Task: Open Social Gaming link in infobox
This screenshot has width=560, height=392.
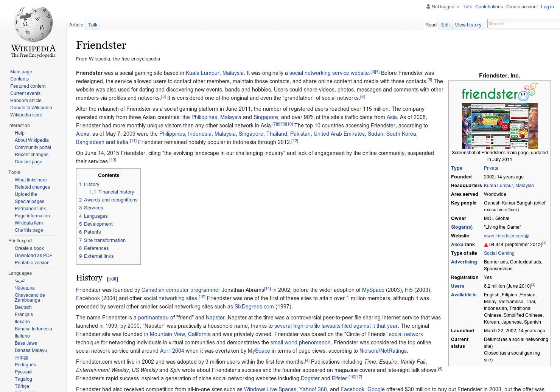Action: tap(499, 253)
